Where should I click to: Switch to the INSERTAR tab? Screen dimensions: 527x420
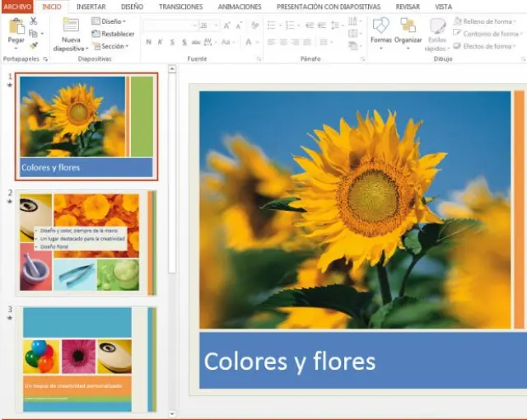[91, 7]
